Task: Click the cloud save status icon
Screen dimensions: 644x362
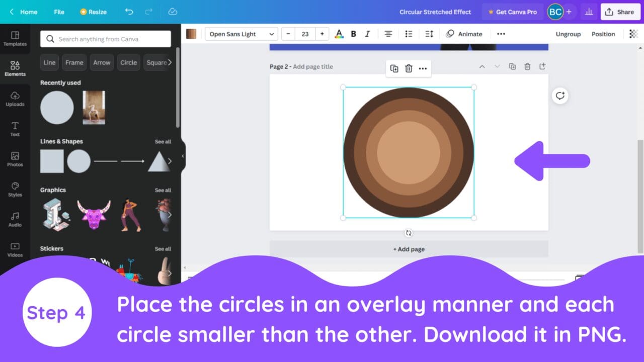Action: click(x=173, y=12)
